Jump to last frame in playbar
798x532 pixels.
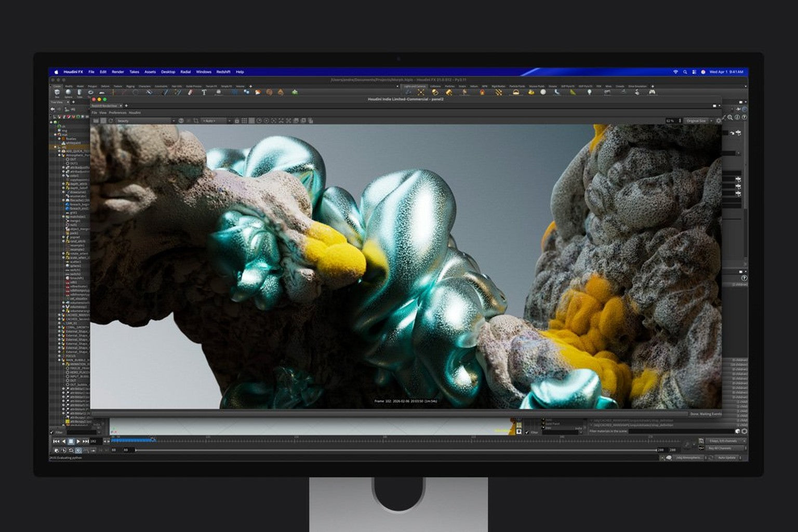86,441
